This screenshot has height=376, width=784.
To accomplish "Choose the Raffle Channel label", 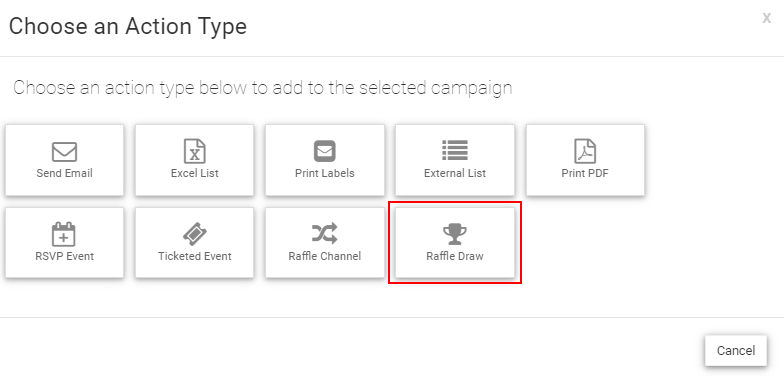I will pyautogui.click(x=324, y=256).
